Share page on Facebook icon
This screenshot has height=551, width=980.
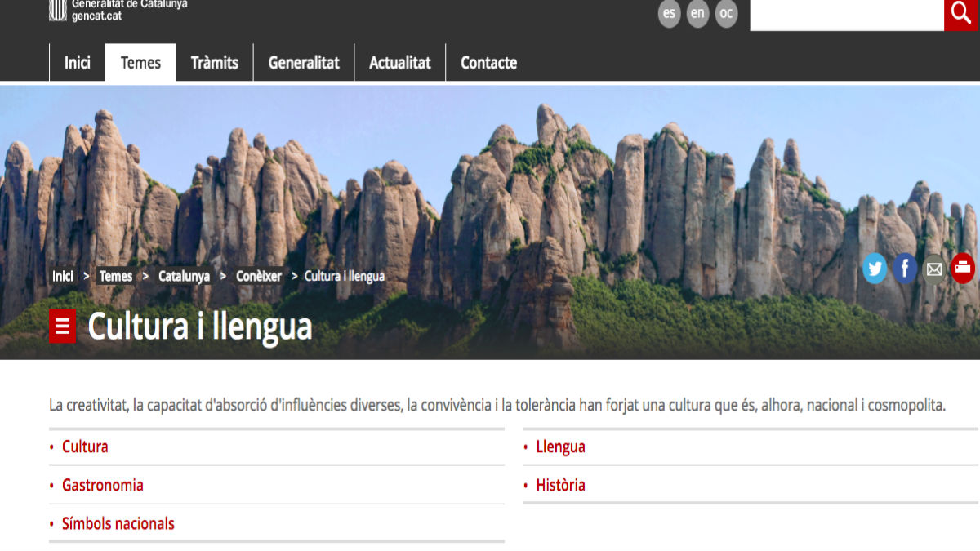[x=904, y=268]
